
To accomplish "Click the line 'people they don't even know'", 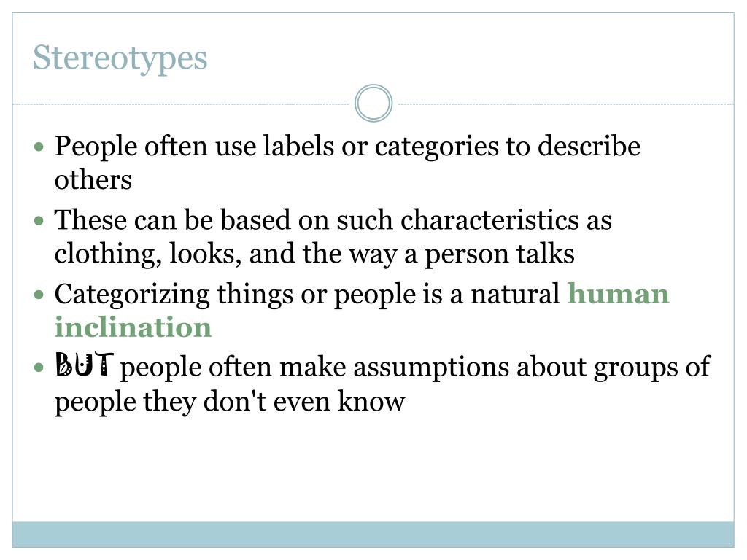I will point(230,402).
